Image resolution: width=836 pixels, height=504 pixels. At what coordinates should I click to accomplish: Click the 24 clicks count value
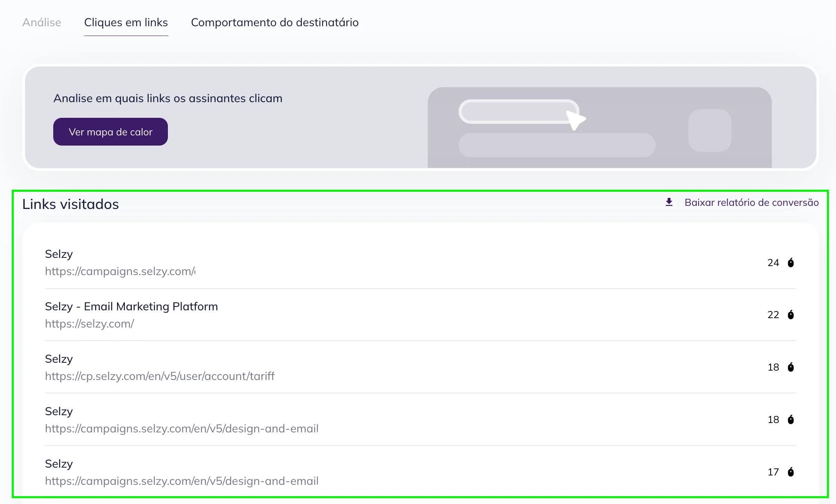click(x=773, y=263)
